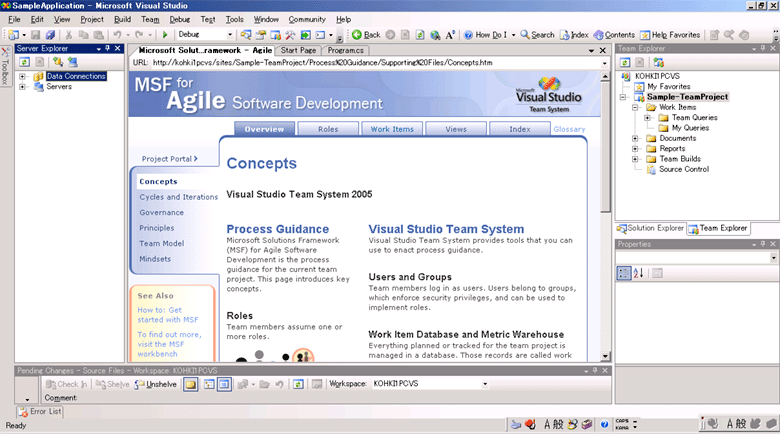Open the Properties object dropdown
Viewport: 780px width, 434px height.
click(x=773, y=258)
